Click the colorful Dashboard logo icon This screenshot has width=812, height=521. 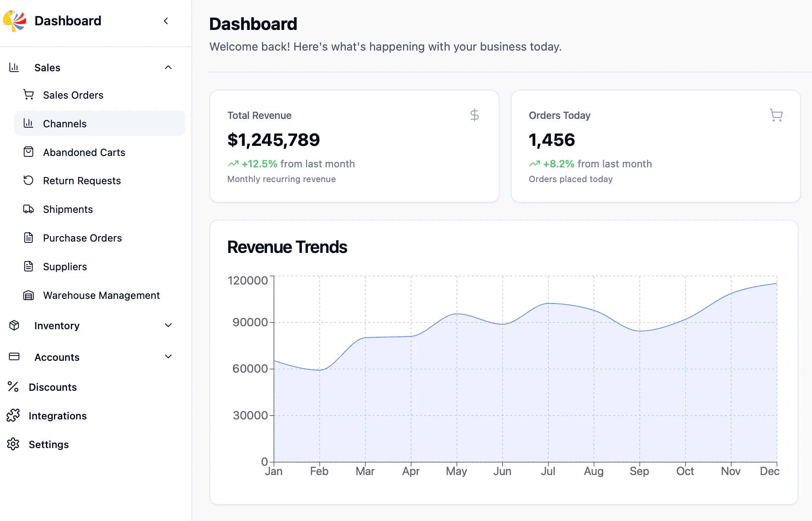14,21
